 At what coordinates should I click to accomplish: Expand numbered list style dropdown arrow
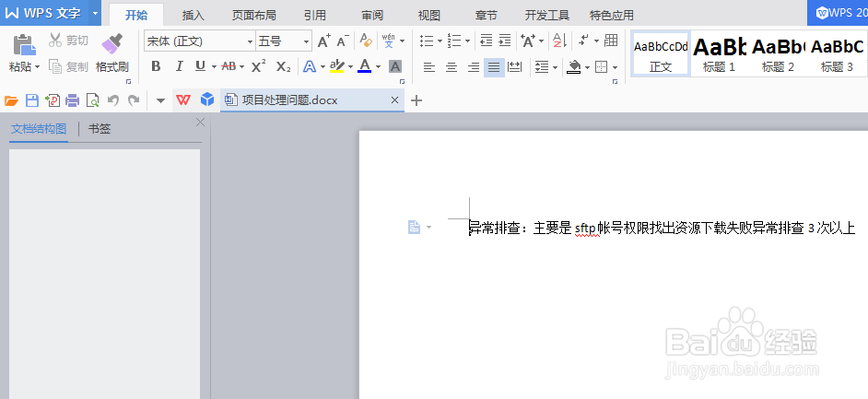[468, 41]
